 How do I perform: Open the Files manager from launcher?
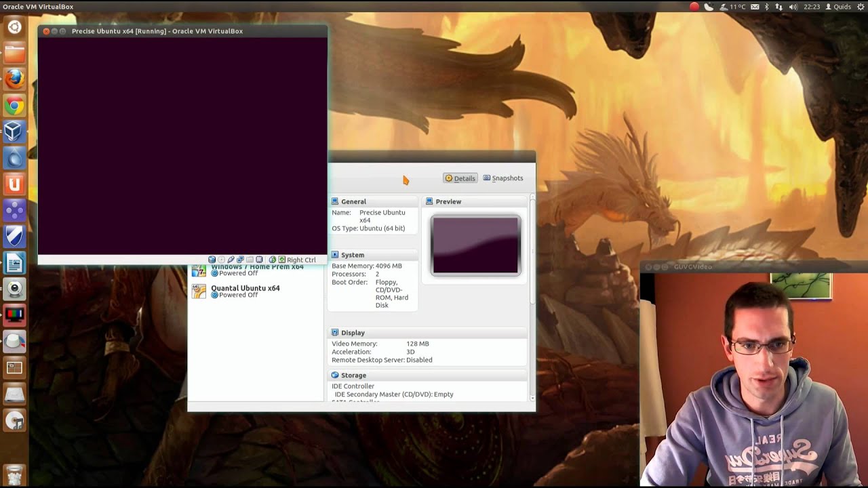[x=14, y=54]
